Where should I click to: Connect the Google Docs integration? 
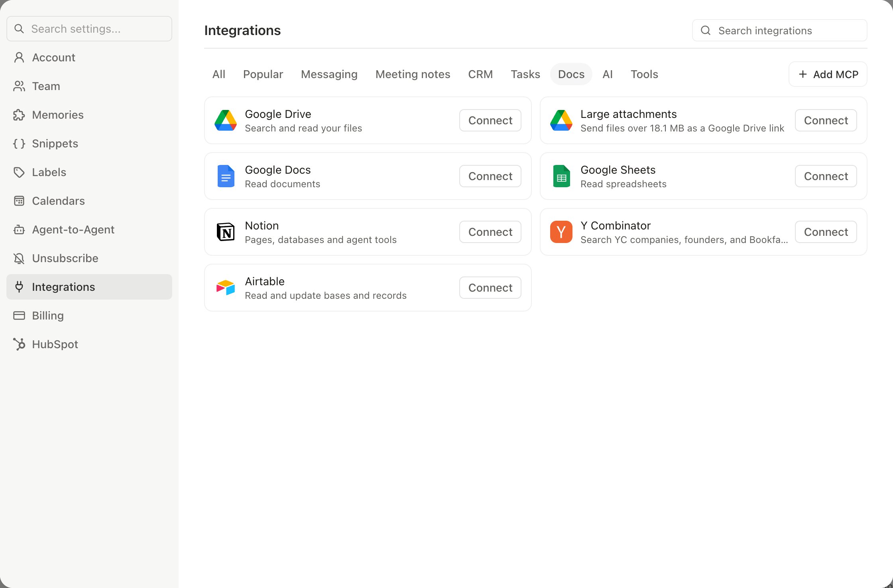coord(490,176)
